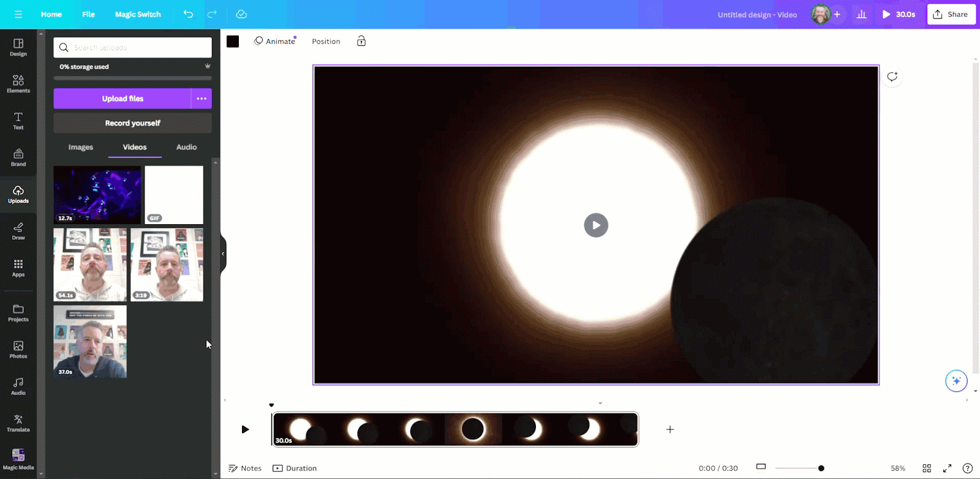Open the Magic assistant sparkle button
This screenshot has width=980, height=479.
(x=956, y=380)
